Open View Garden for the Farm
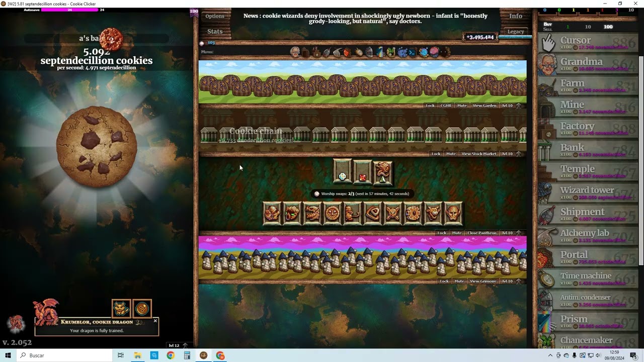 click(485, 106)
